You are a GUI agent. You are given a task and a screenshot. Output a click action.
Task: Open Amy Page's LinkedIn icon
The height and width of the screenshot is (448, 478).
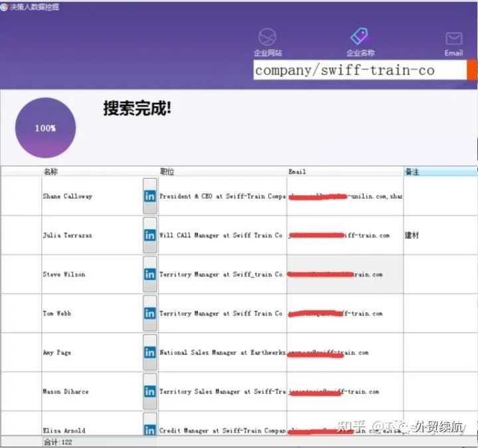tap(149, 352)
